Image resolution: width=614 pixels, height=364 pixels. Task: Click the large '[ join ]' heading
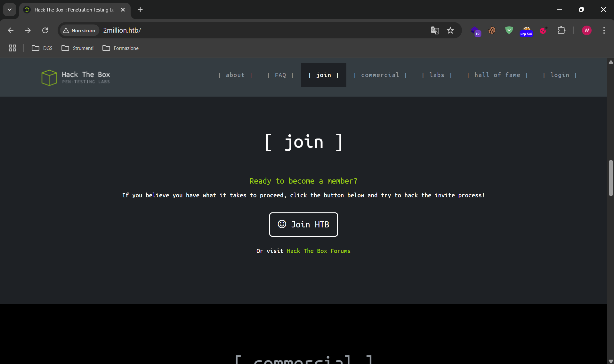pyautogui.click(x=304, y=142)
